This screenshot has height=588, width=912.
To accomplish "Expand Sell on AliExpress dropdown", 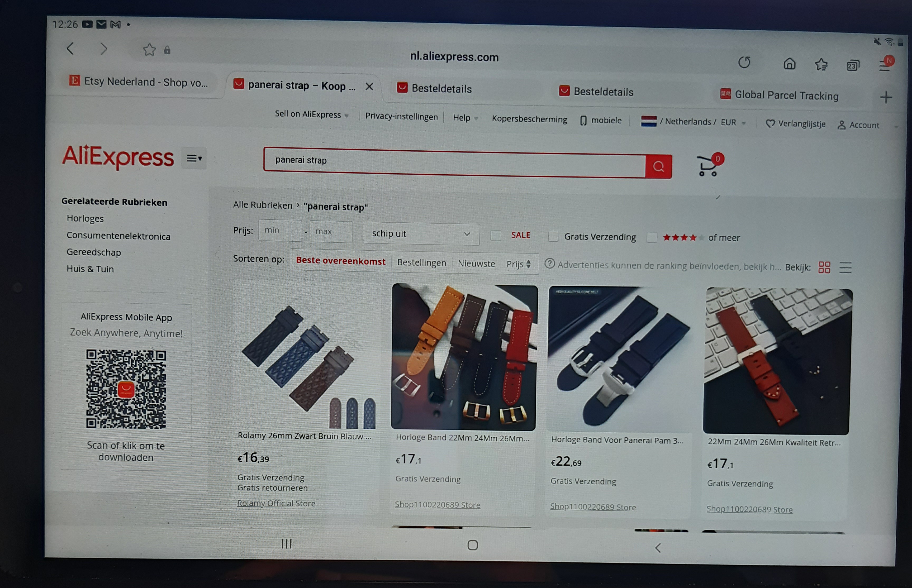I will pyautogui.click(x=312, y=114).
